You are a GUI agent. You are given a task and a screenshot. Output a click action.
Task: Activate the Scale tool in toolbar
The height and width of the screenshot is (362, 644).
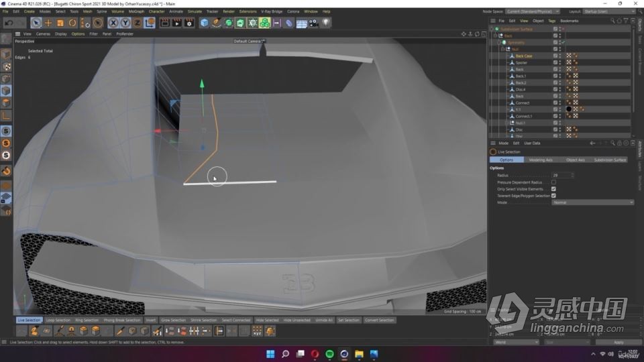(x=60, y=23)
